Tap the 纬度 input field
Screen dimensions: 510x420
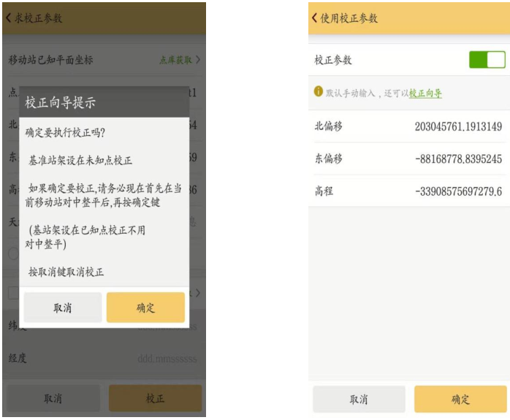point(167,328)
